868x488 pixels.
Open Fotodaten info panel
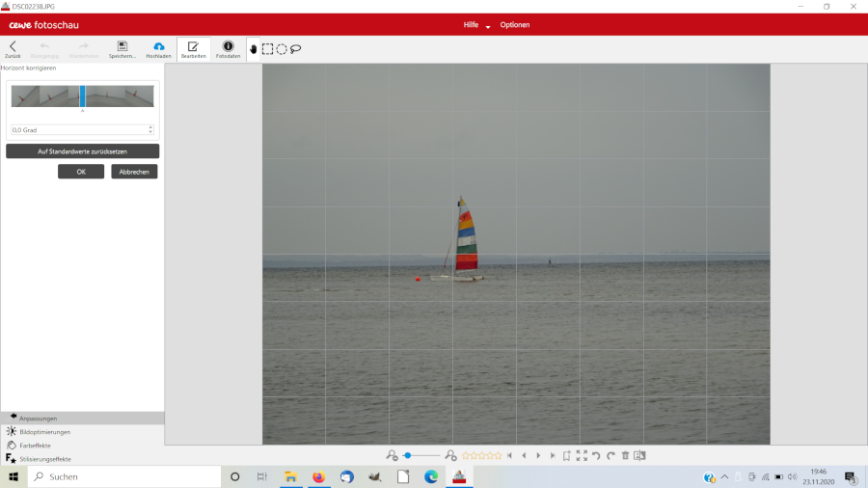point(228,48)
